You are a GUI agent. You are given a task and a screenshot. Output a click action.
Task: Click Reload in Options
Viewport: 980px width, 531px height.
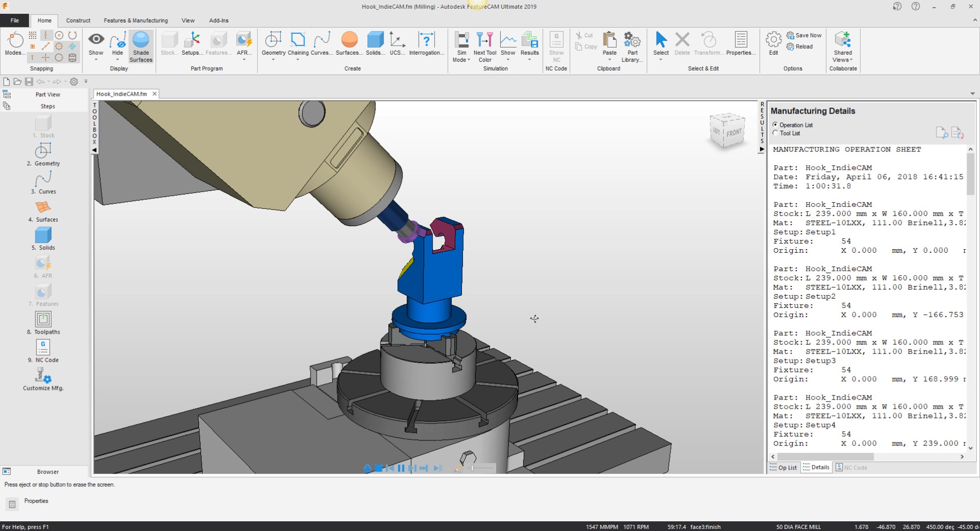tap(800, 47)
